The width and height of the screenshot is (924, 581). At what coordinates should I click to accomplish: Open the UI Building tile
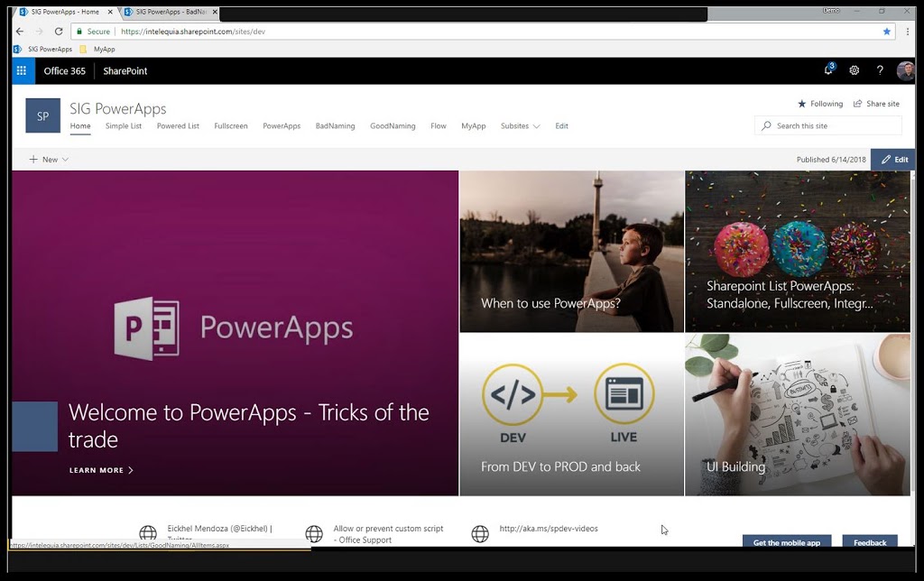798,415
